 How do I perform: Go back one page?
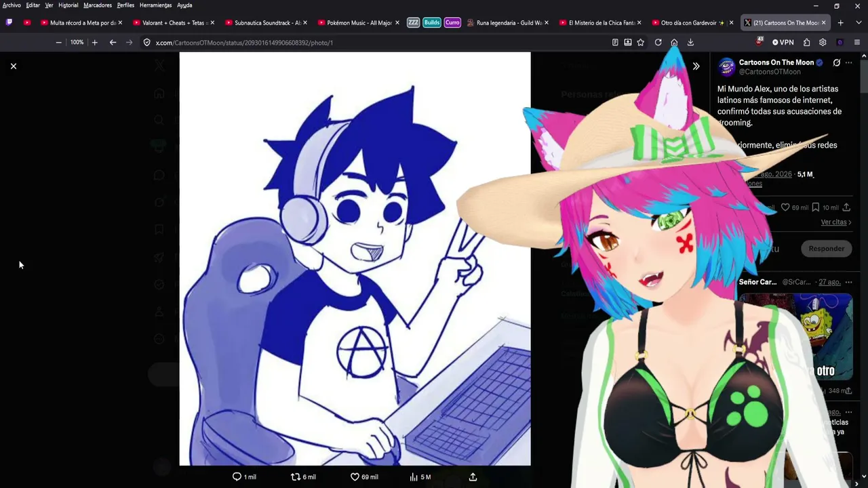[113, 42]
